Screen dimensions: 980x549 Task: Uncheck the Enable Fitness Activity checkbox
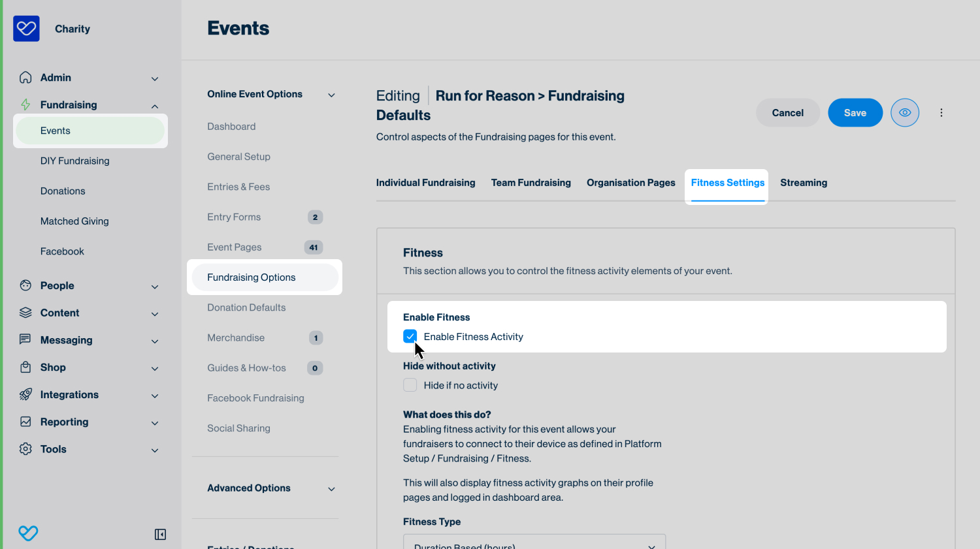(x=410, y=337)
